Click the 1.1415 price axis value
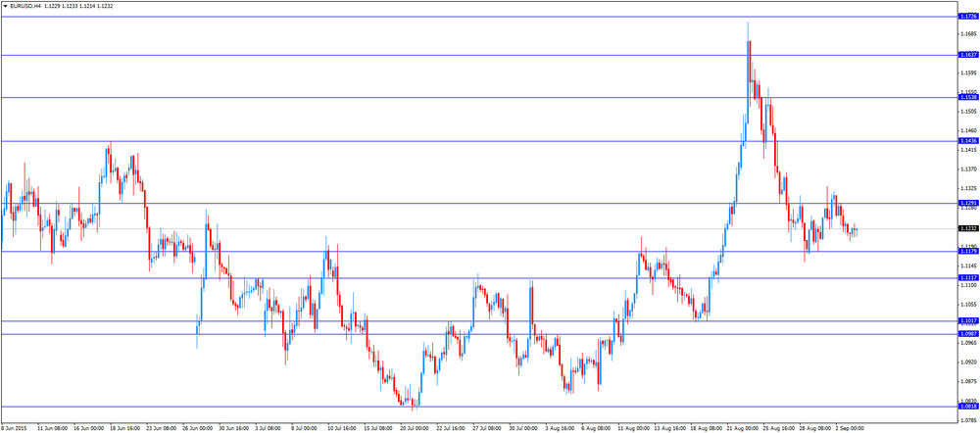The width and height of the screenshot is (980, 433). tap(967, 150)
